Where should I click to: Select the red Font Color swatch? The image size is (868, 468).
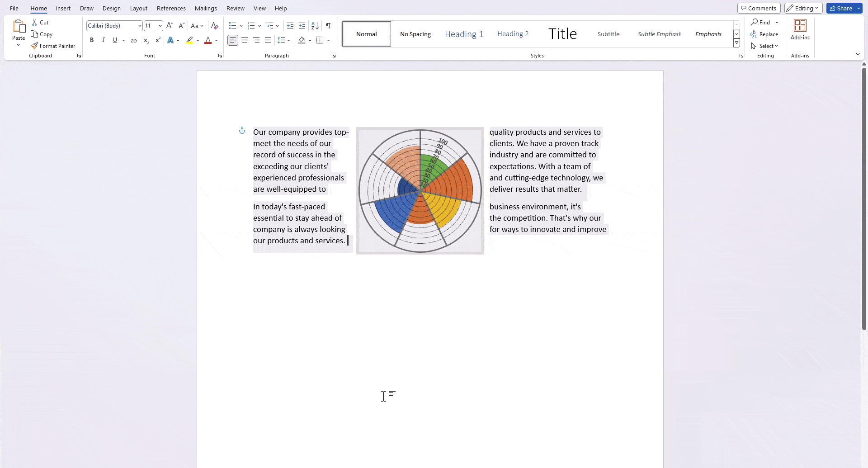pos(208,40)
